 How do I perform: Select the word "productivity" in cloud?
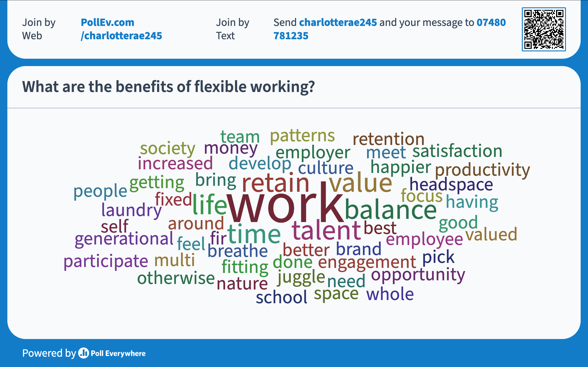[x=482, y=170]
